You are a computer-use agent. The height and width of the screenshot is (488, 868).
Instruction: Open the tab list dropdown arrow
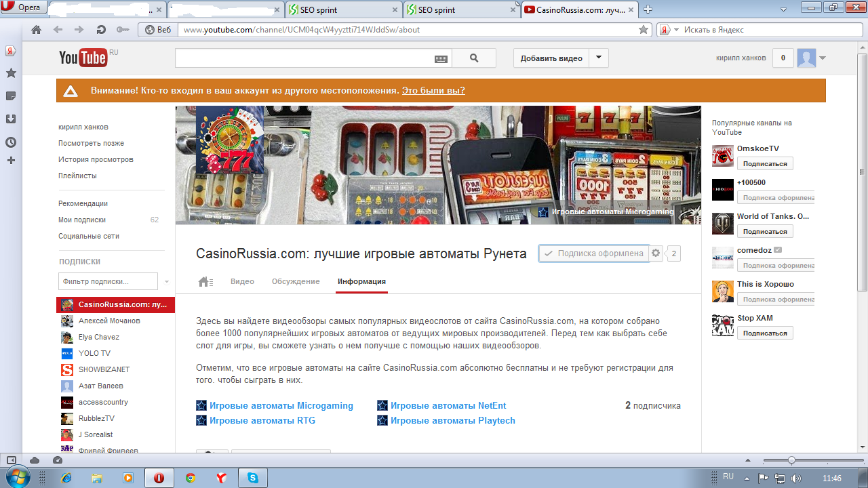pos(784,8)
